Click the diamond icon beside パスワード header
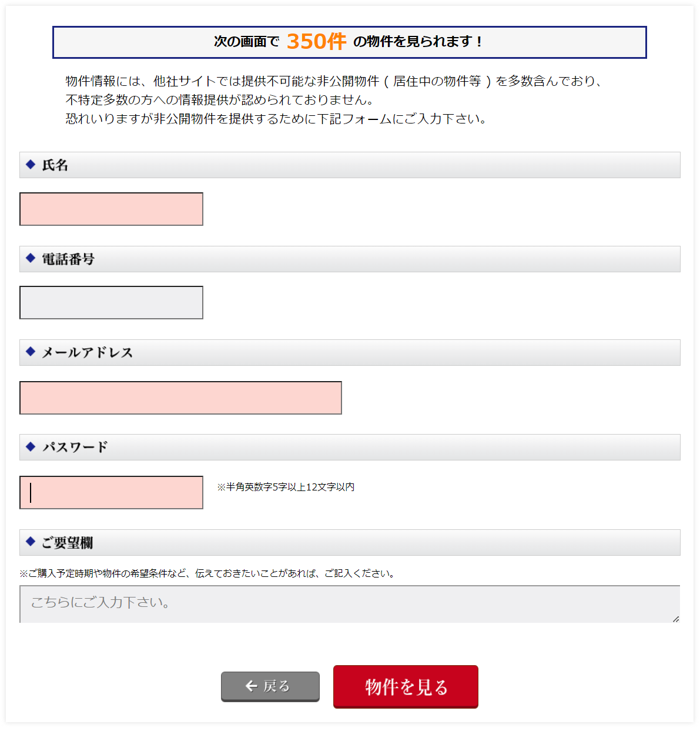Screen dimensions: 700x731 pos(31,447)
